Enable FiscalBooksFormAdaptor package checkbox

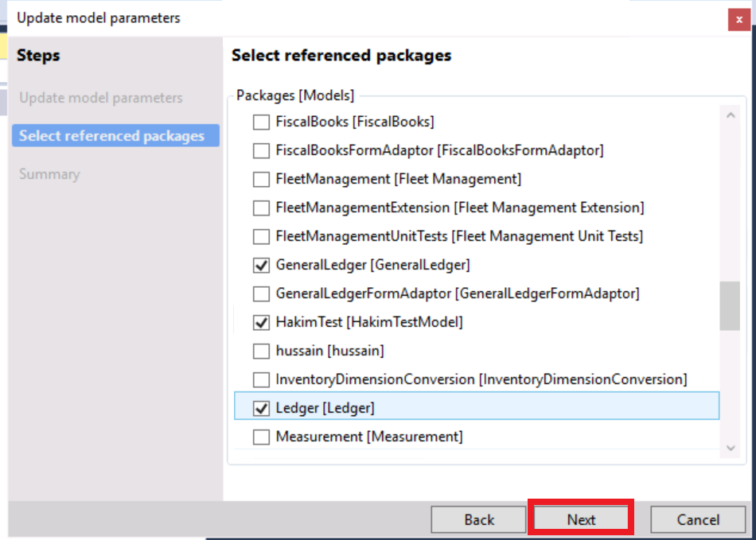[x=261, y=150]
